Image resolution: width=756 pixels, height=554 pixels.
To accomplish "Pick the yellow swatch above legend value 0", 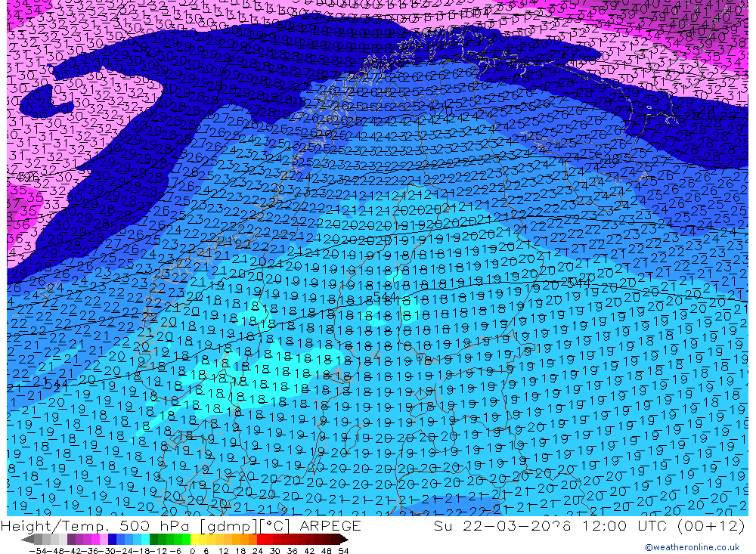I will click(195, 539).
